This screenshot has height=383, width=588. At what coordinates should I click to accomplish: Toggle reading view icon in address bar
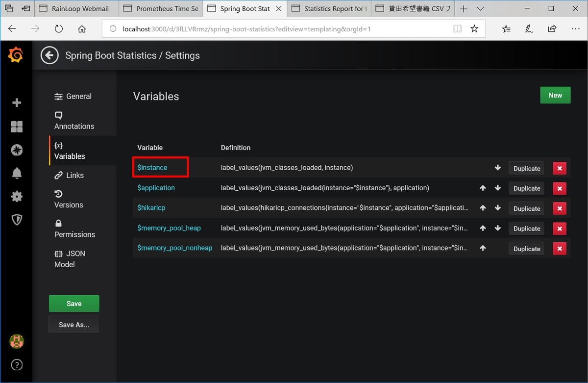pyautogui.click(x=457, y=29)
